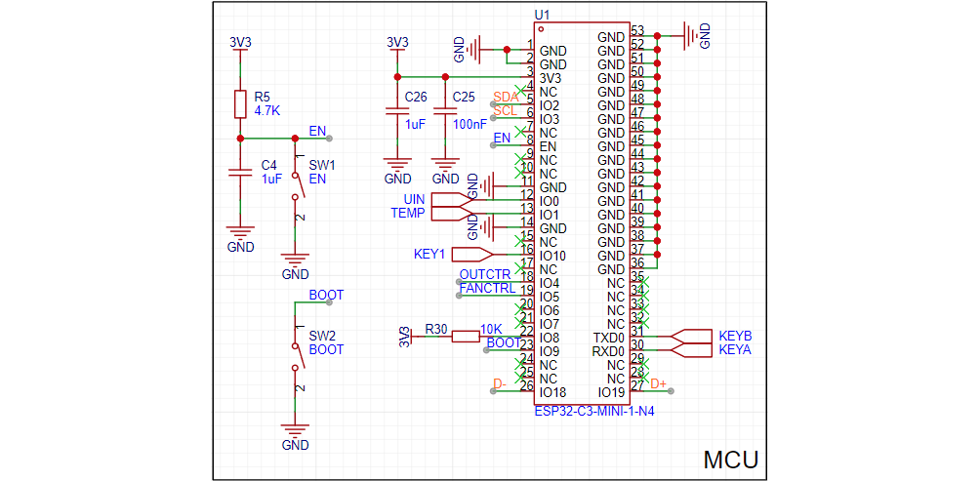Click the no-connect X on pin 4
Viewport: 980px width, 481px height.
518,91
